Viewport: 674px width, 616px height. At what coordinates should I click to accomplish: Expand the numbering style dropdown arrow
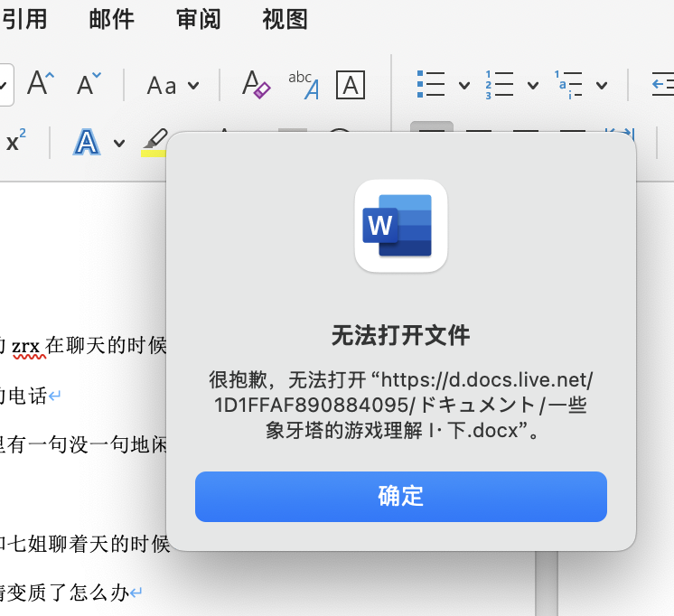tap(532, 85)
